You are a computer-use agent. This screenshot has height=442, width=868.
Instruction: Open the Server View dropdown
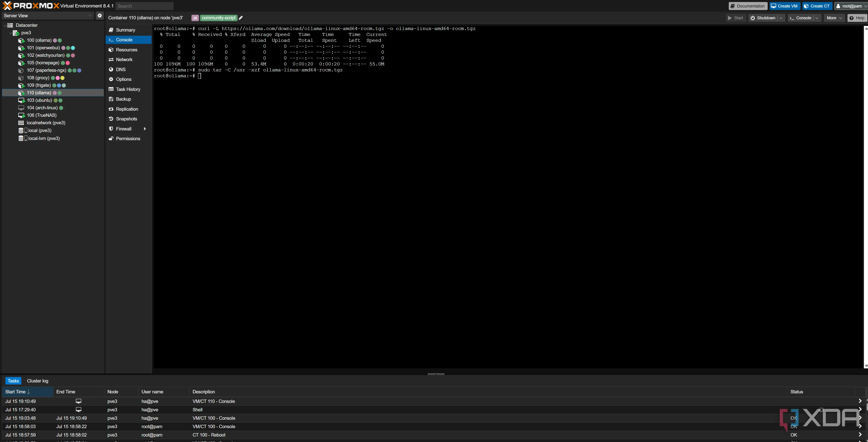90,15
